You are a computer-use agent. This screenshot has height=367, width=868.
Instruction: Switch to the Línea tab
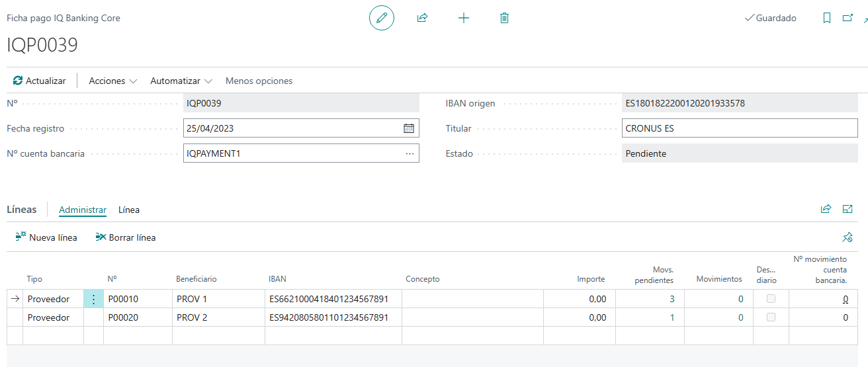coord(129,210)
